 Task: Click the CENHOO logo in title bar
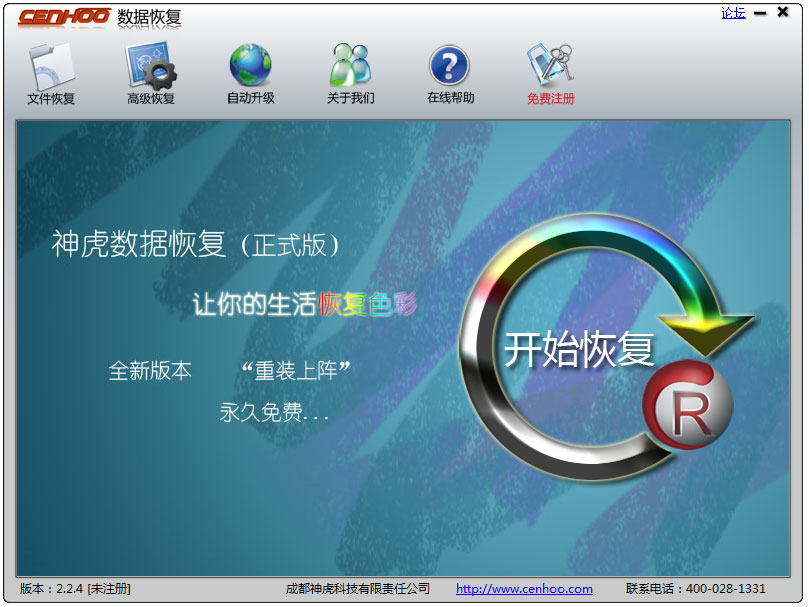tap(64, 17)
